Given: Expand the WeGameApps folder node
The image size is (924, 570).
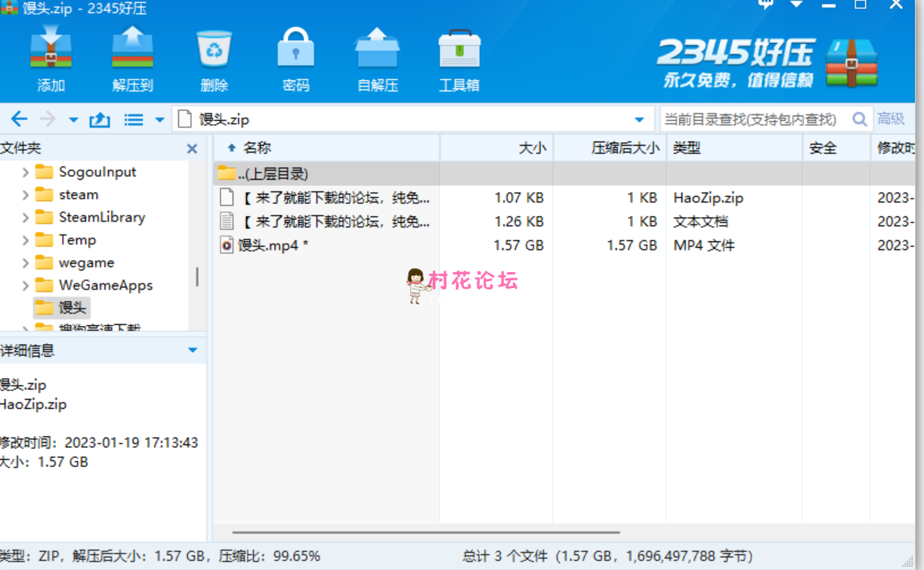Looking at the screenshot, I should coord(26,286).
